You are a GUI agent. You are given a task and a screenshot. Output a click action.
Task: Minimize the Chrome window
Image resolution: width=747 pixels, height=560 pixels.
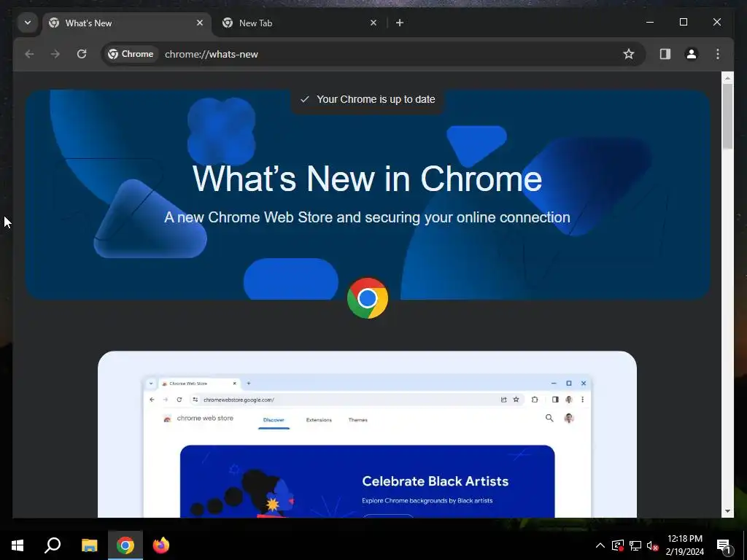click(650, 23)
